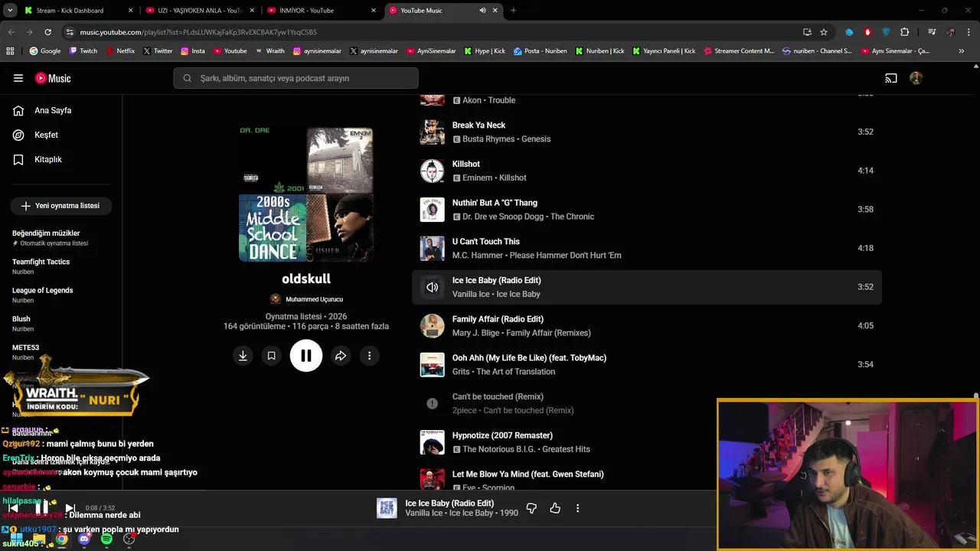
Task: Skip to previous track in player bar
Action: (x=13, y=508)
